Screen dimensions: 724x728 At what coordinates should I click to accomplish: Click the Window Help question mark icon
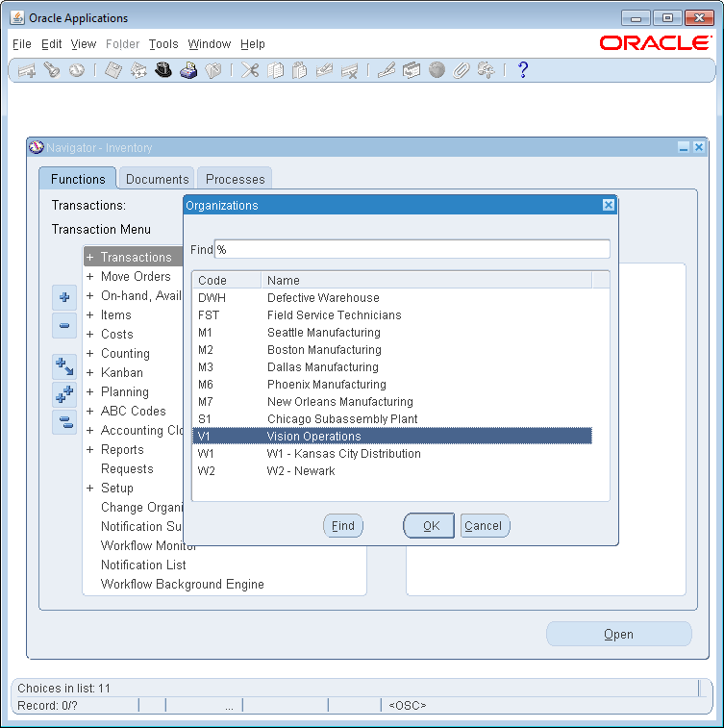pyautogui.click(x=523, y=70)
